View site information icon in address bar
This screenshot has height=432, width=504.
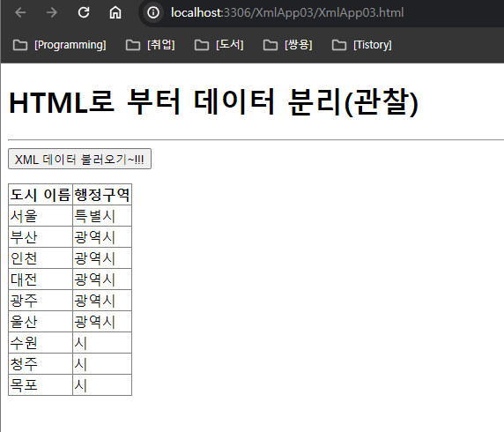point(153,13)
